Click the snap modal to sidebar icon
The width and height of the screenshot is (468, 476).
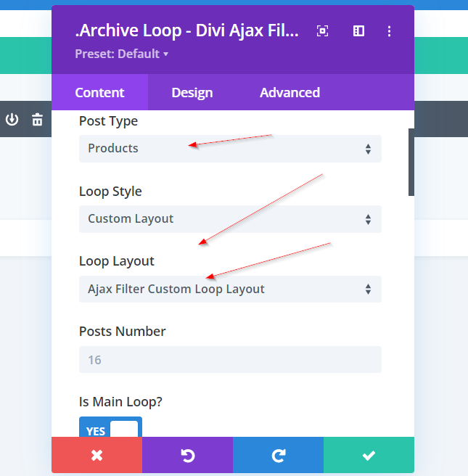pos(358,31)
